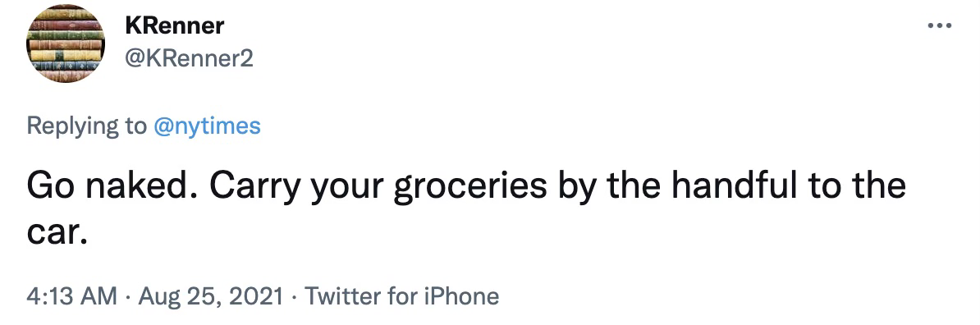Click the Aug 25, 2021 date

[211, 295]
